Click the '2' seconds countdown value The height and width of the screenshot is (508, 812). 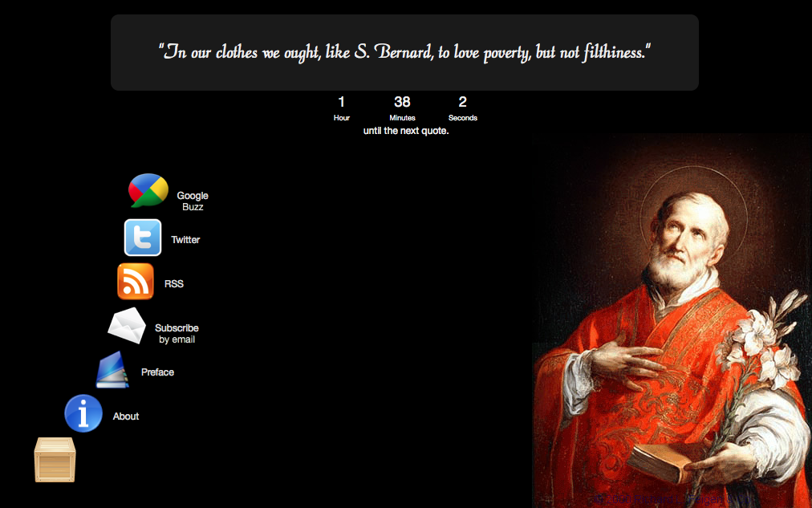(462, 102)
